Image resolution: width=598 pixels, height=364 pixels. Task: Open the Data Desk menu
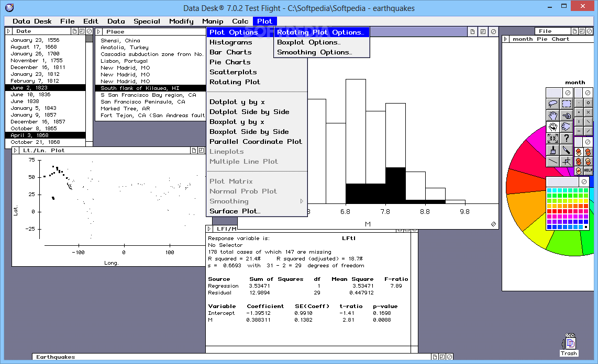point(32,21)
